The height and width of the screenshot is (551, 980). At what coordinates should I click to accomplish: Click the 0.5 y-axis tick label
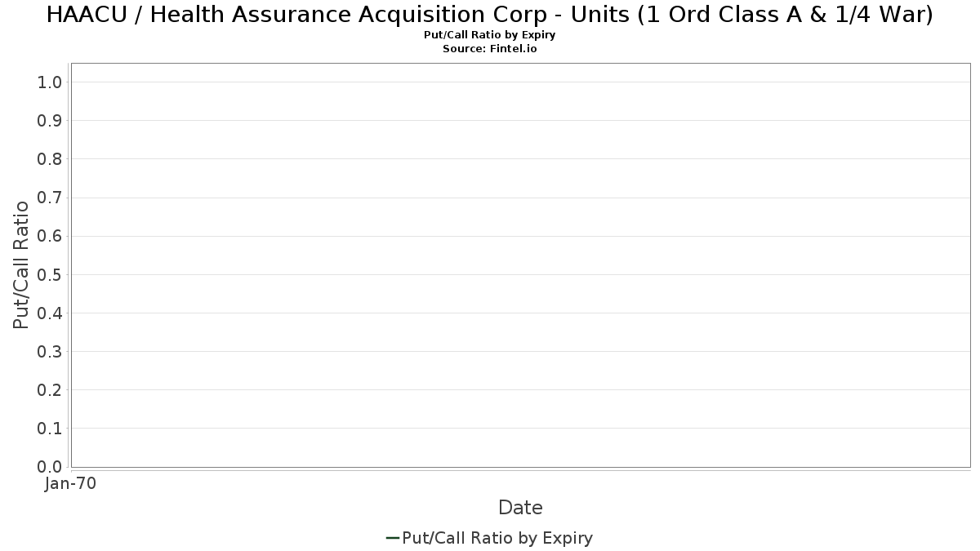click(x=50, y=274)
